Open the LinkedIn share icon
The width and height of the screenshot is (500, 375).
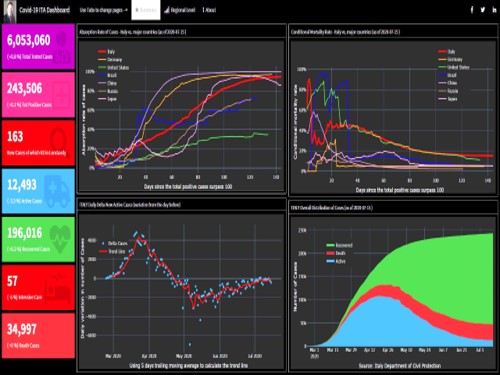point(494,10)
